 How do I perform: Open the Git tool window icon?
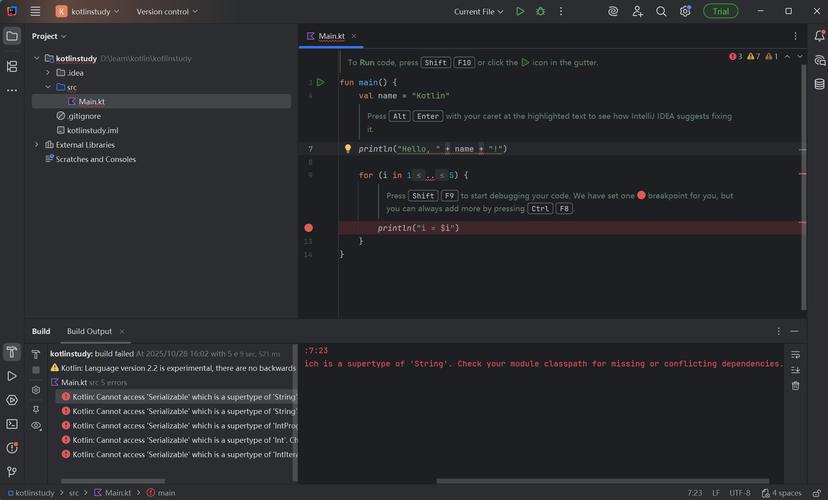(12, 472)
